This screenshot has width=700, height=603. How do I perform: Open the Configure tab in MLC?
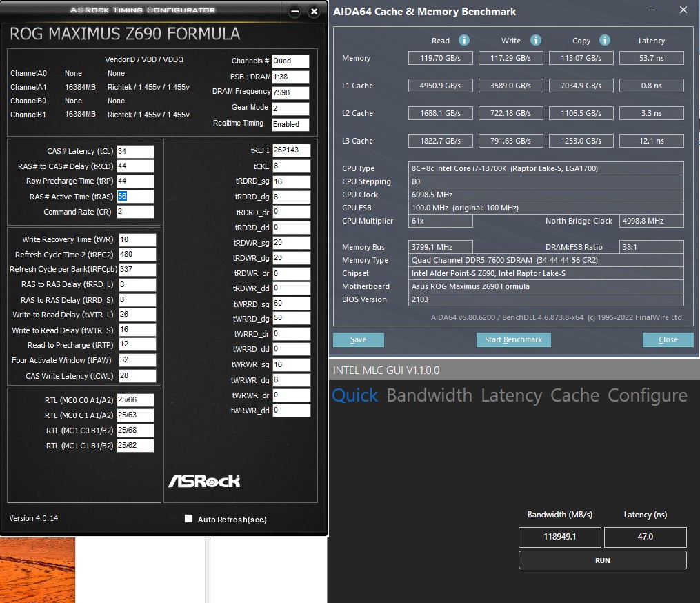pos(648,395)
